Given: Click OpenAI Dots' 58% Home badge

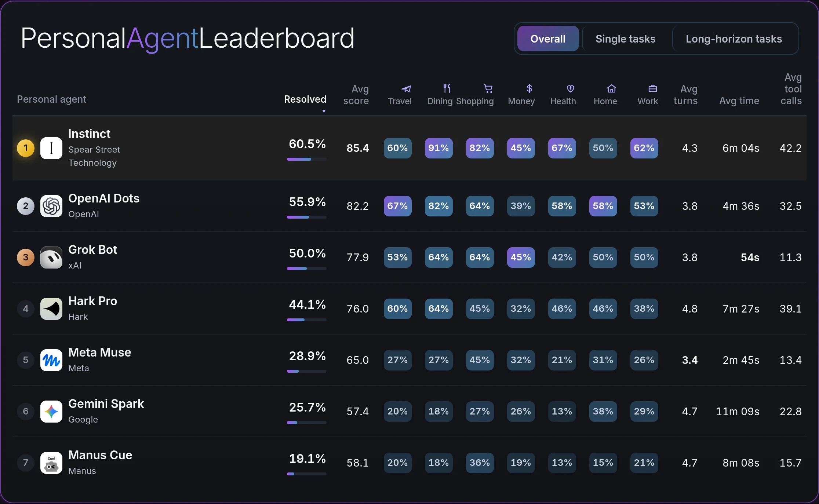Looking at the screenshot, I should click(x=603, y=206).
